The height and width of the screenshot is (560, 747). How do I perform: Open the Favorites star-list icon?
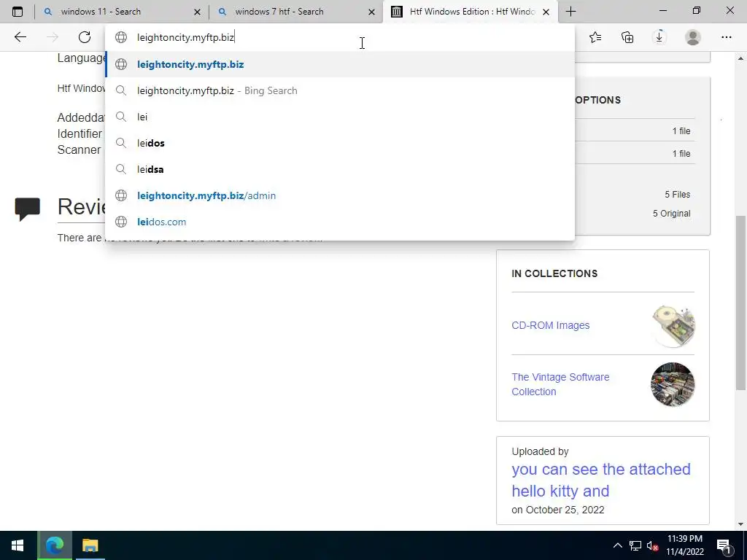click(x=595, y=37)
